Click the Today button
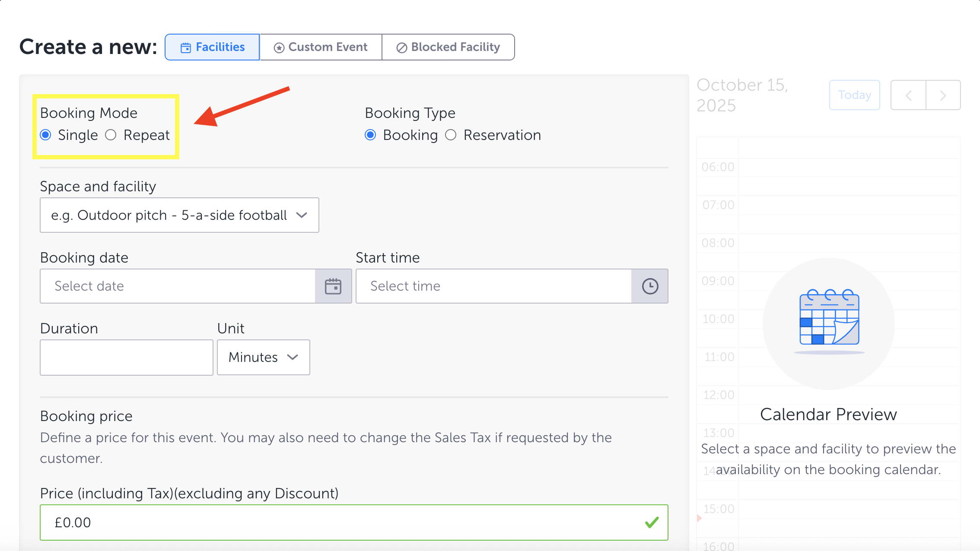 click(854, 95)
